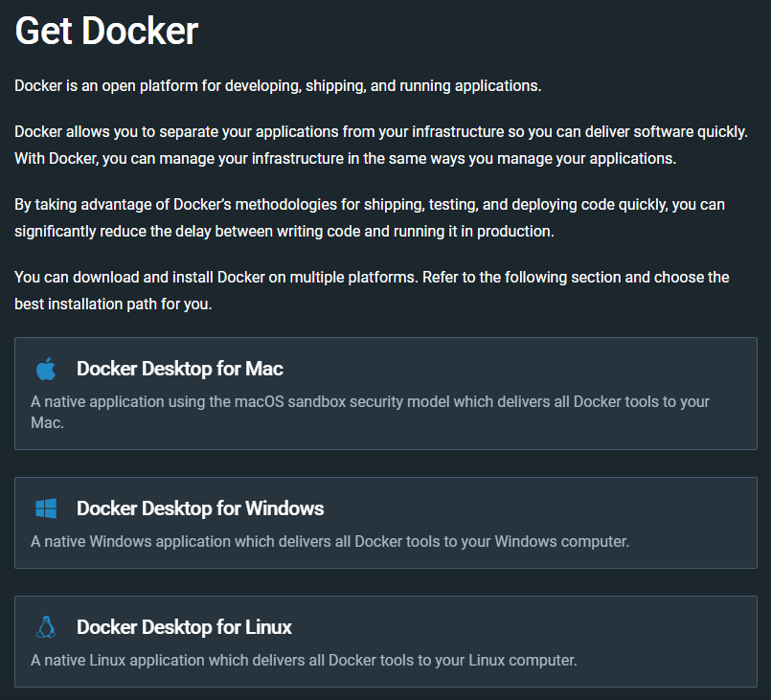Image resolution: width=771 pixels, height=700 pixels.
Task: Click paragraph starting 'Docker allows you to separate'
Action: (x=381, y=145)
